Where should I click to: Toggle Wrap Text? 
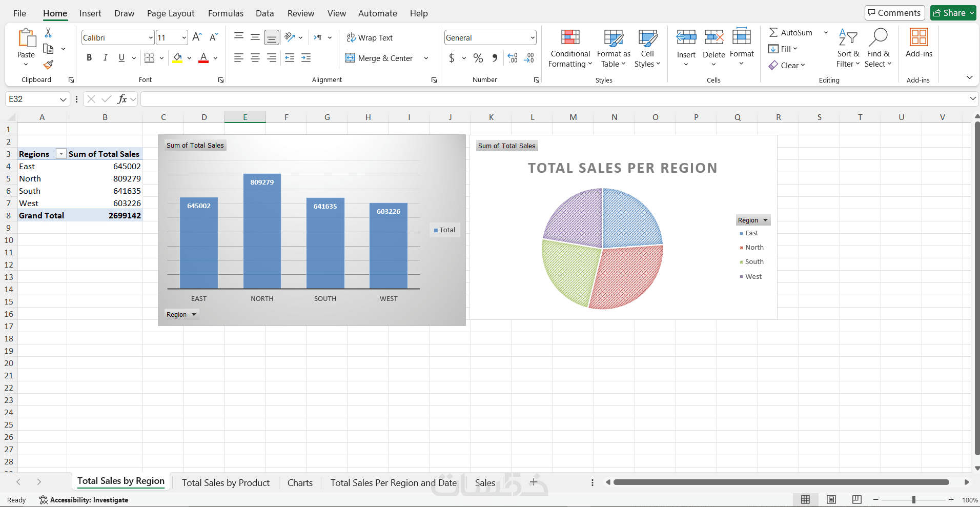click(x=370, y=37)
